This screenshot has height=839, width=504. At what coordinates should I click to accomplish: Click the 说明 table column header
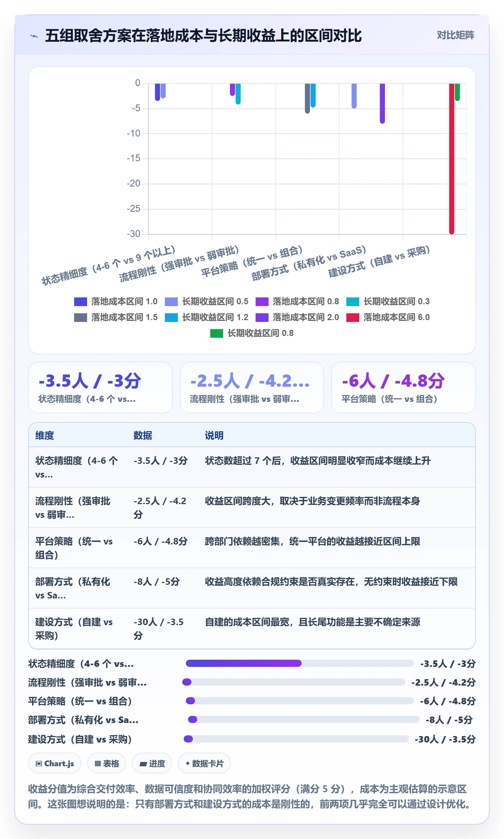214,435
